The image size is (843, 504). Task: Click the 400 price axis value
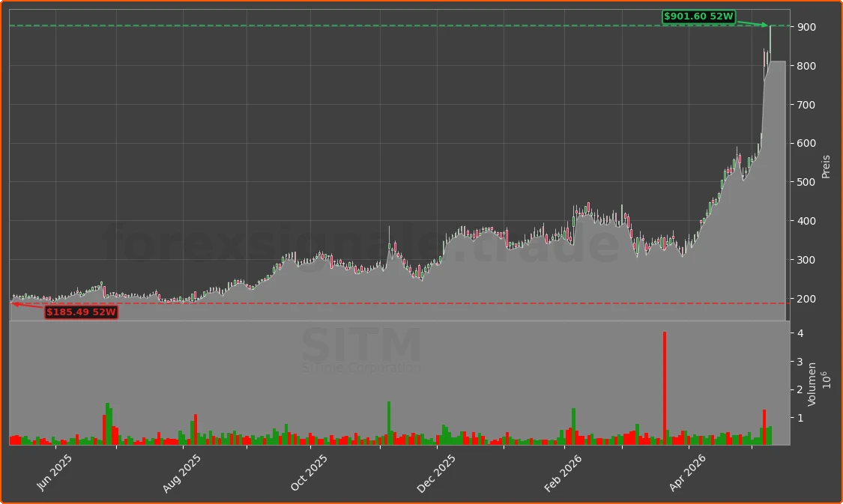click(806, 221)
